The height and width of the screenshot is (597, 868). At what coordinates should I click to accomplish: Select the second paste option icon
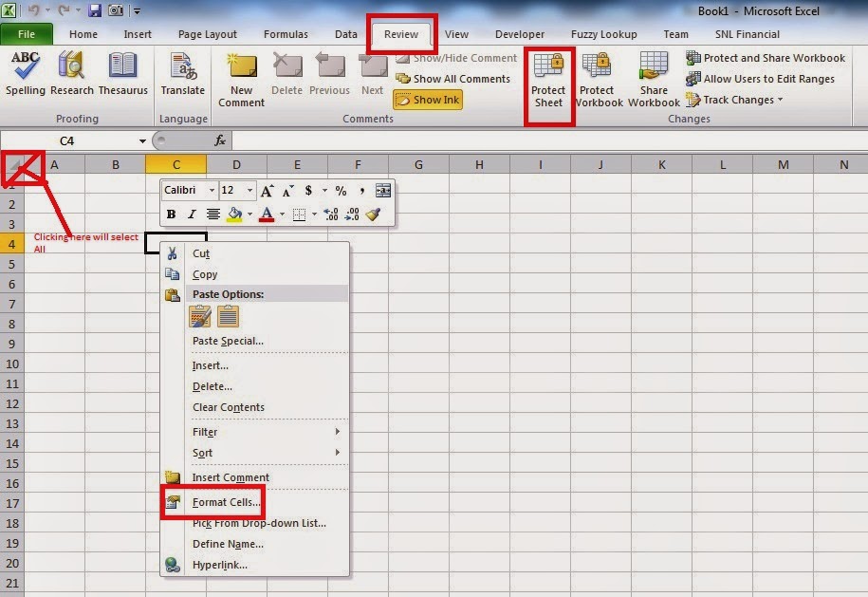point(228,317)
